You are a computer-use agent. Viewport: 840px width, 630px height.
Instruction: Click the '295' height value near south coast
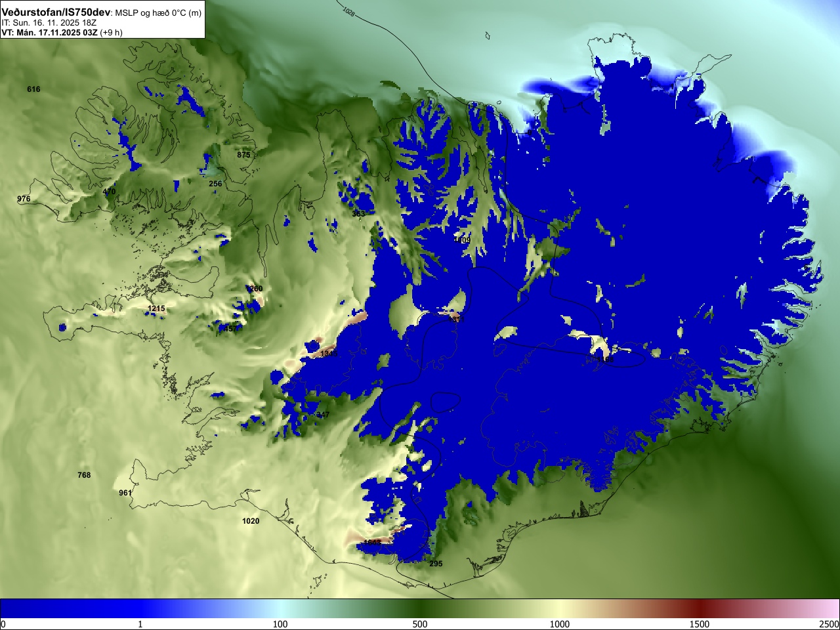436,564
